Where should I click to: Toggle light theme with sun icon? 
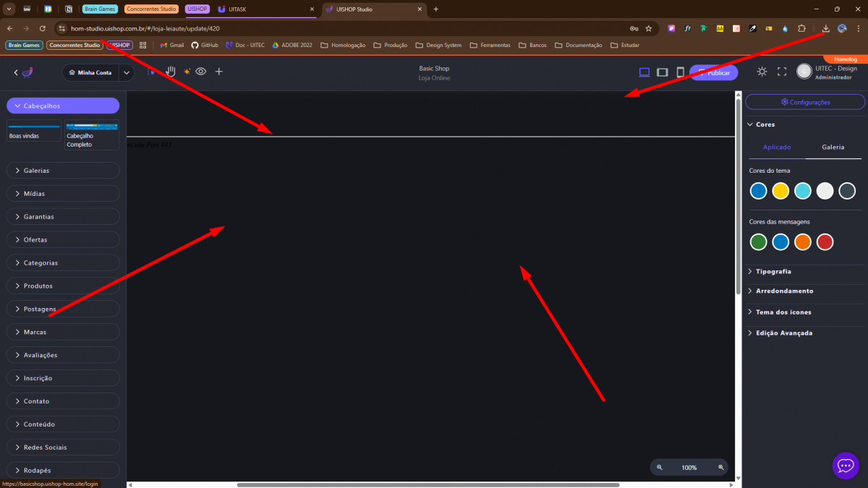click(x=762, y=72)
